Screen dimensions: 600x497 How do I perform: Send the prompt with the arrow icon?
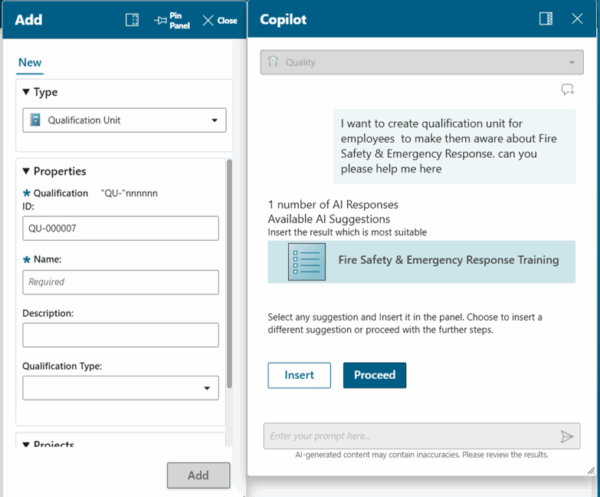tap(567, 436)
